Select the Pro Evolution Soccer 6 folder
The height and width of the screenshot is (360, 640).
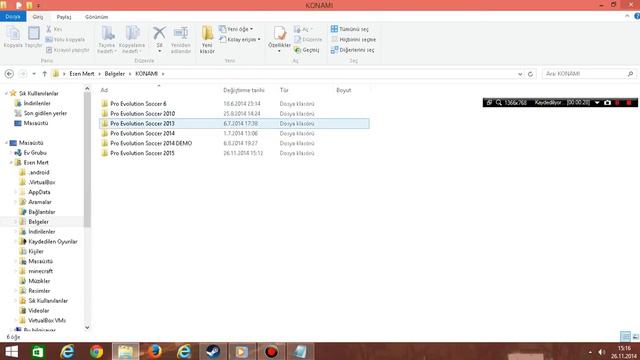click(138, 104)
